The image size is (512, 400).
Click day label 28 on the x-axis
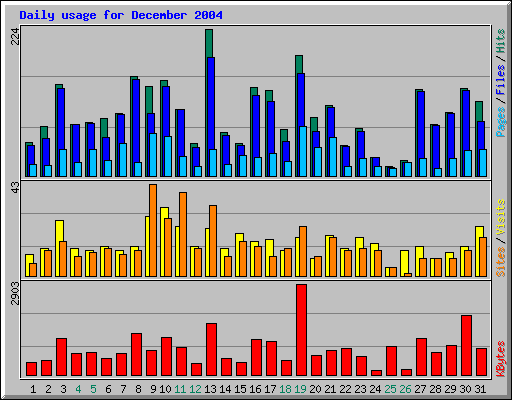[435, 389]
